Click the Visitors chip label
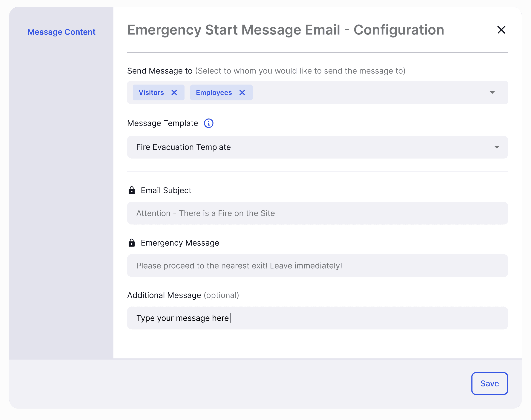 coord(151,92)
